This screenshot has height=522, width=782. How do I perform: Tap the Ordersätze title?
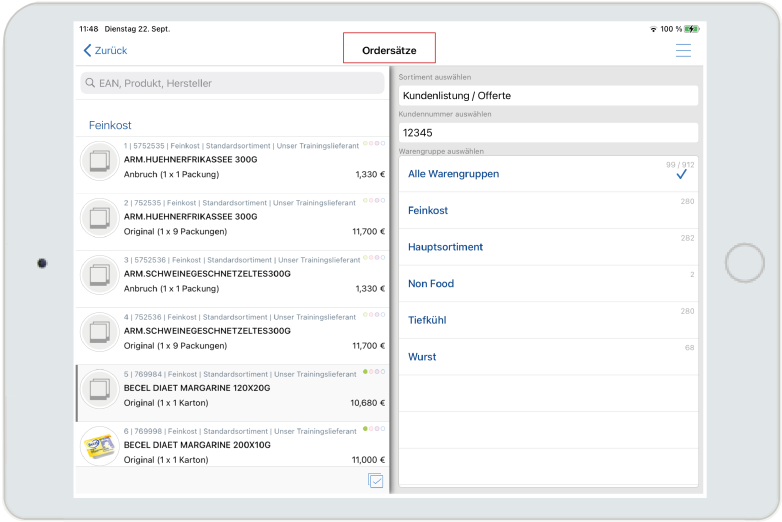coord(389,49)
